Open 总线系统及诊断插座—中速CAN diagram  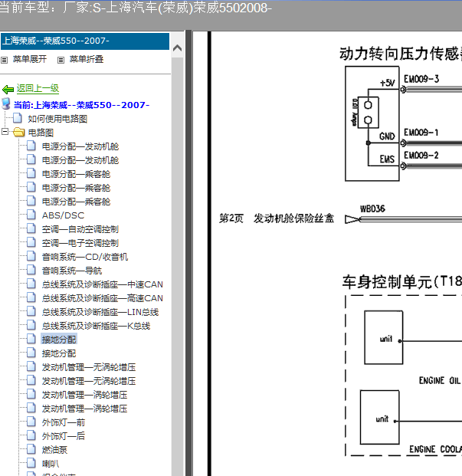pyautogui.click(x=103, y=284)
